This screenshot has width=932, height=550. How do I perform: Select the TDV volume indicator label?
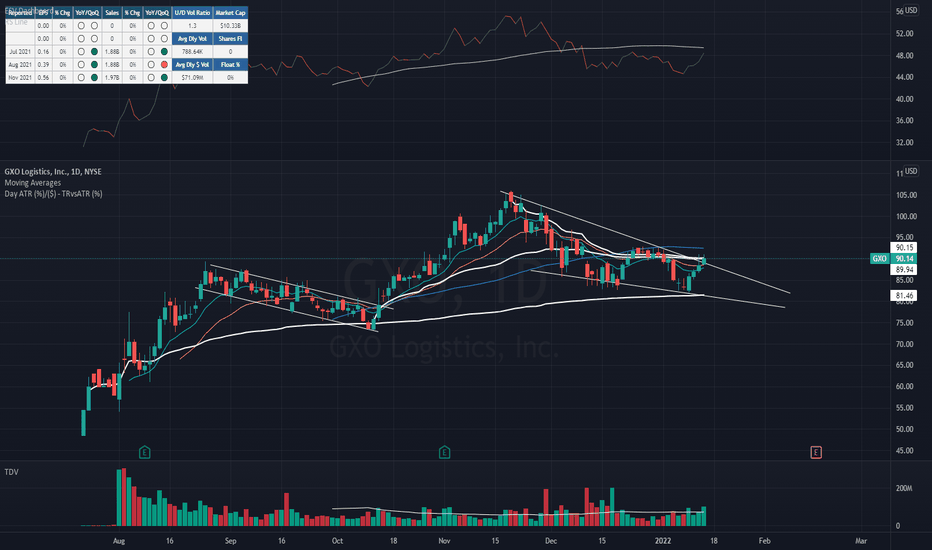pos(11,472)
